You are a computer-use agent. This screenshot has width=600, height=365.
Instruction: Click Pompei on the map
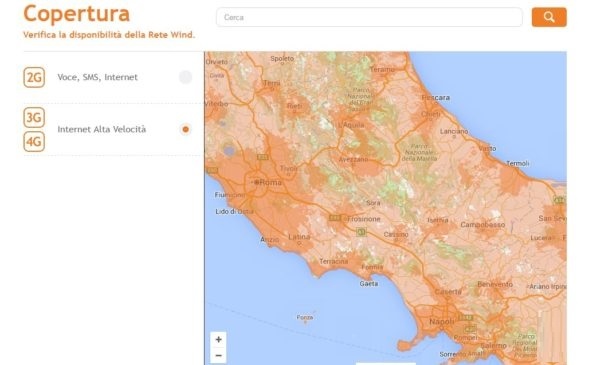click(466, 337)
